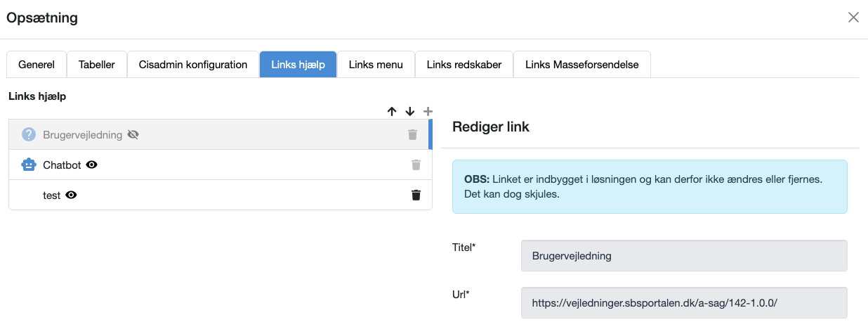Click the Titel input field
The height and width of the screenshot is (327, 868).
pos(684,256)
